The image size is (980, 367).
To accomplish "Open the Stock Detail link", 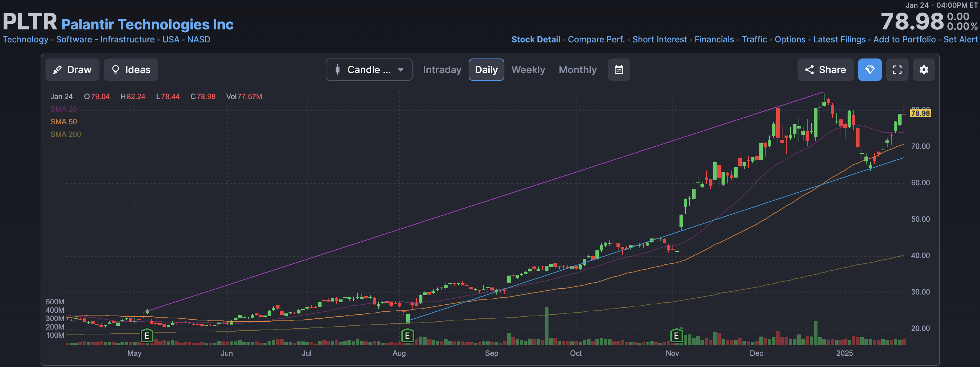I will point(536,40).
